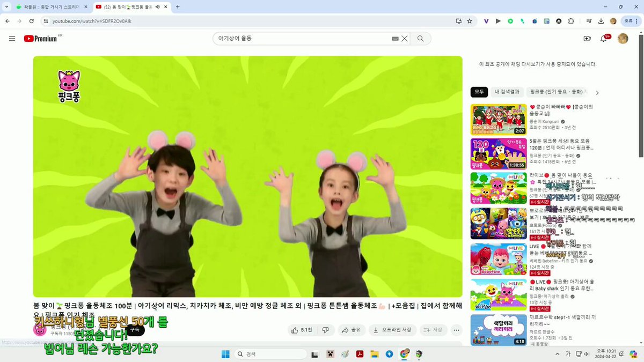Bookmark this page with the star

[x=470, y=21]
